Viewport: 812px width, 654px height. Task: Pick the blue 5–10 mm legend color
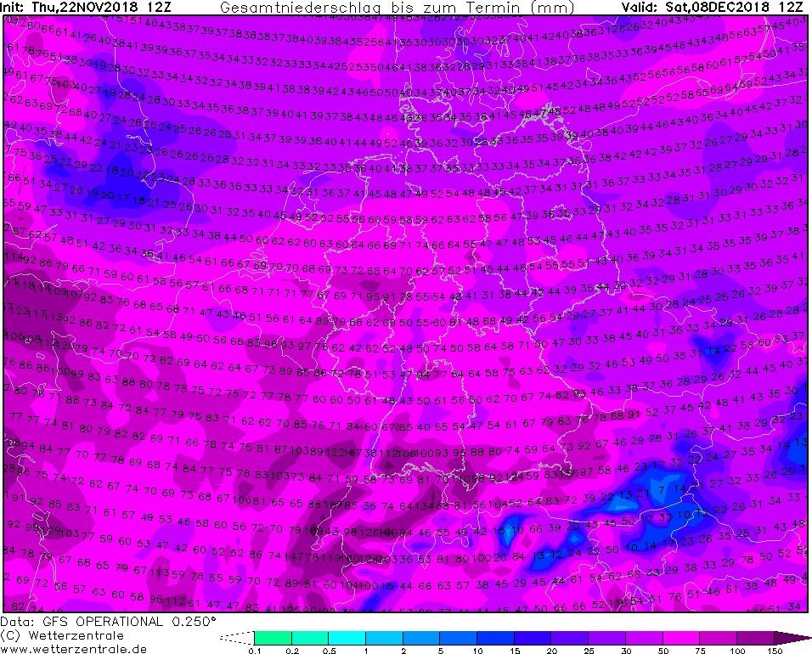point(458,637)
